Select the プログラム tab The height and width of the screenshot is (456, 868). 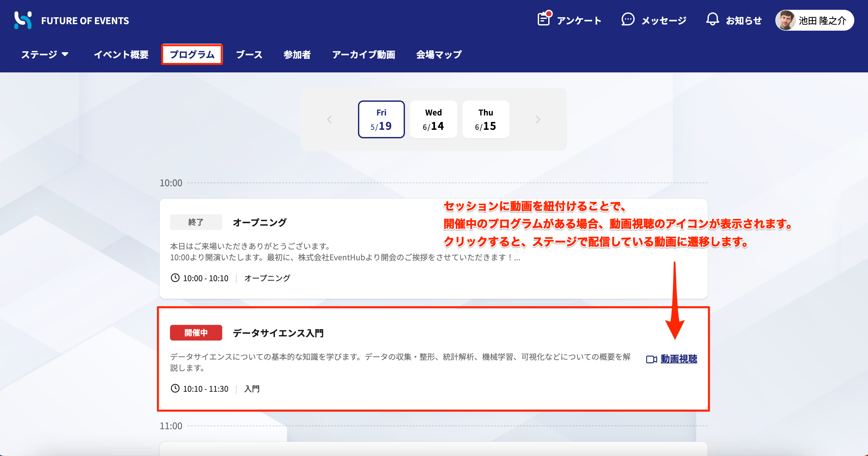192,54
